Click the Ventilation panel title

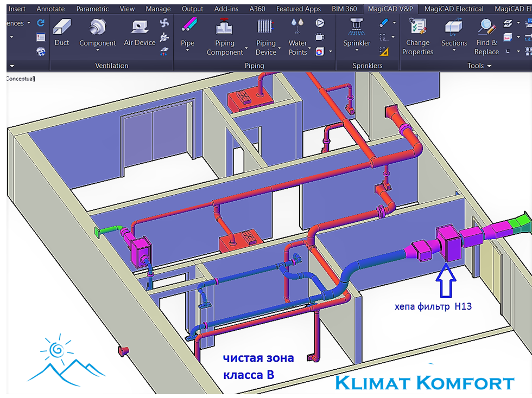pyautogui.click(x=112, y=66)
